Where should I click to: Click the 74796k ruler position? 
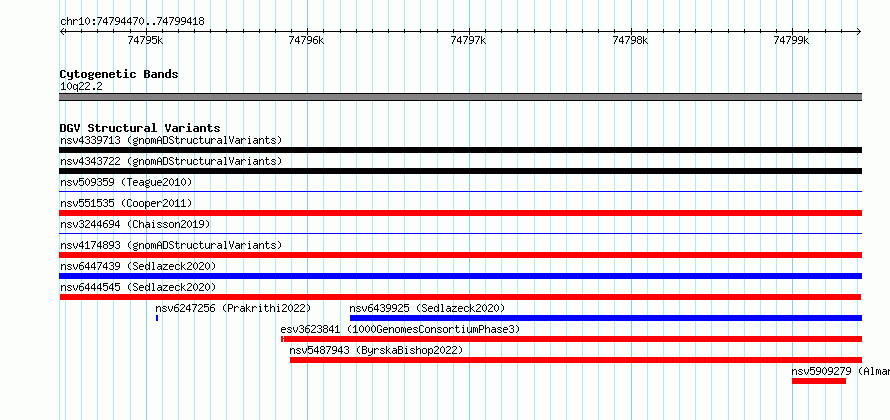point(307,40)
